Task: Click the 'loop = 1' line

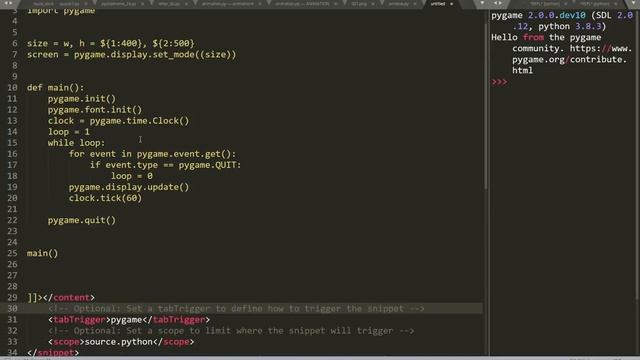Action: 69,131
